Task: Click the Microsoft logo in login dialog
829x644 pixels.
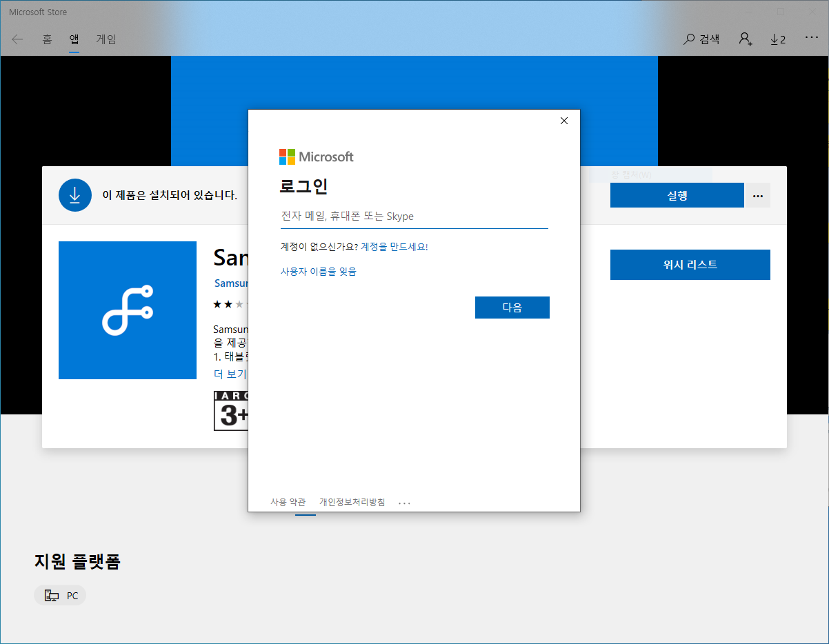Action: click(316, 157)
